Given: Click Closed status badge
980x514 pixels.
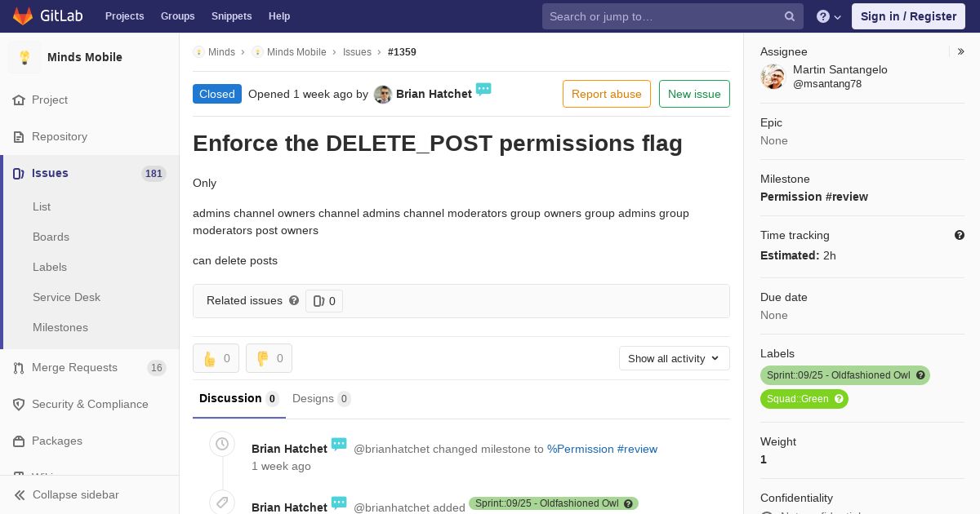Looking at the screenshot, I should (217, 94).
